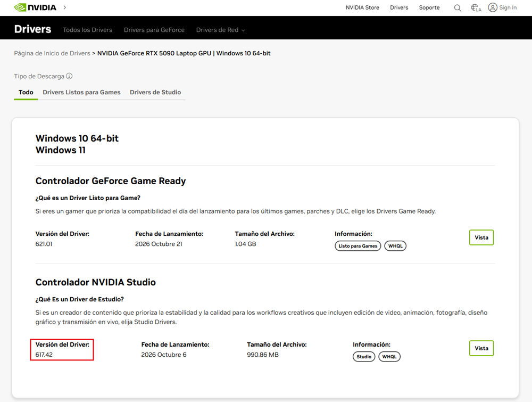Image resolution: width=532 pixels, height=402 pixels.
Task: Go to Drivers section title
Action: point(32,29)
